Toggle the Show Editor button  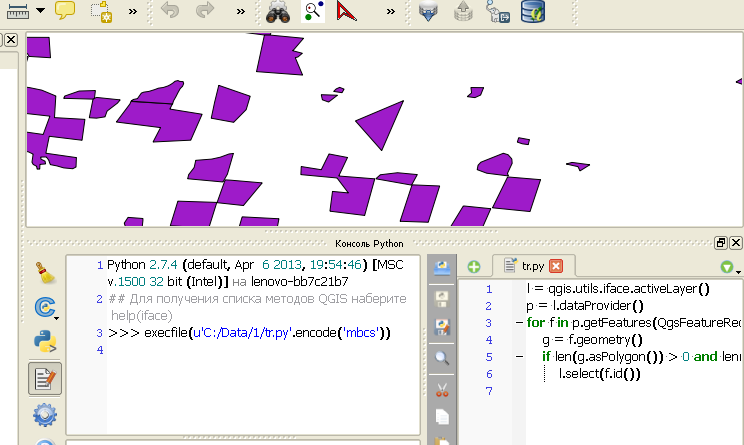(45, 379)
